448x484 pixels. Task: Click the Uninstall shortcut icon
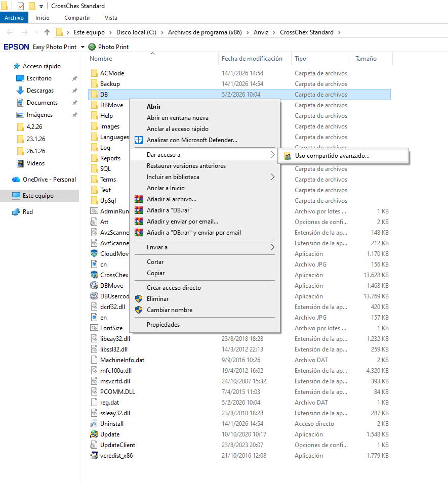pos(94,424)
